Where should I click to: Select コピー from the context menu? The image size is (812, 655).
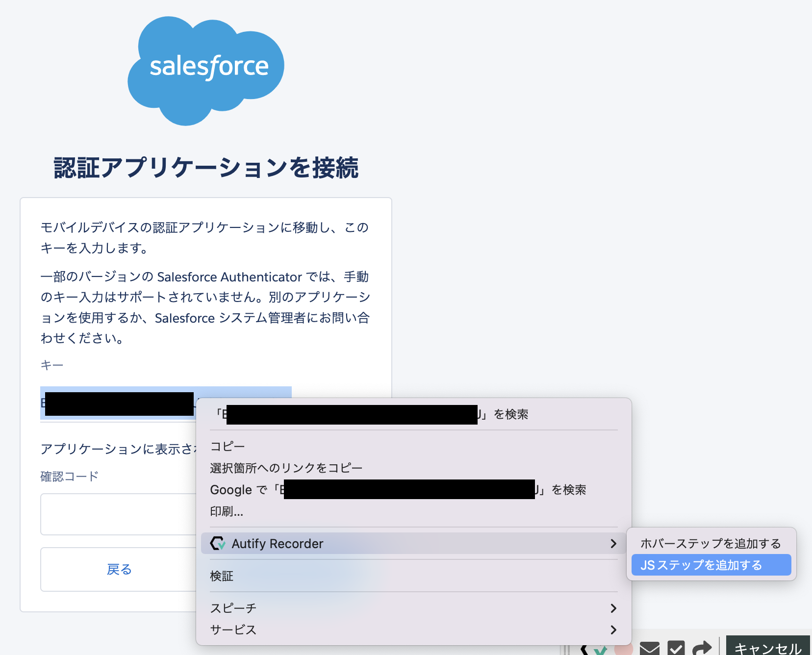[x=227, y=446]
